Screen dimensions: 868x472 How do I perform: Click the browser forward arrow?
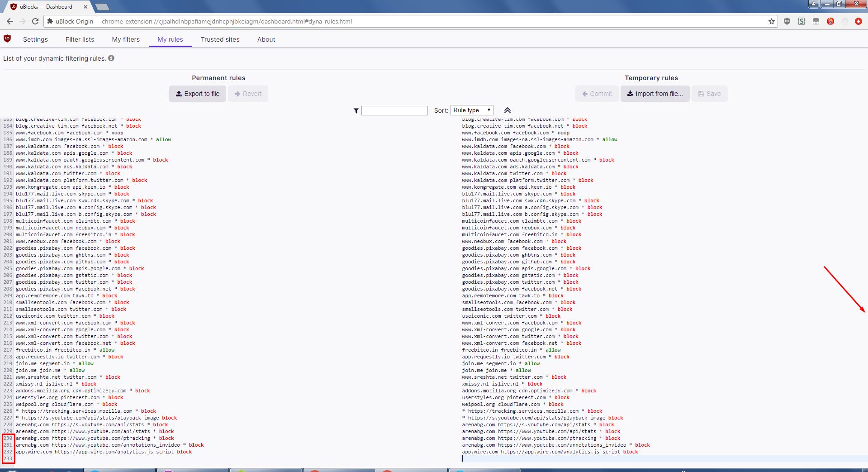click(x=23, y=21)
